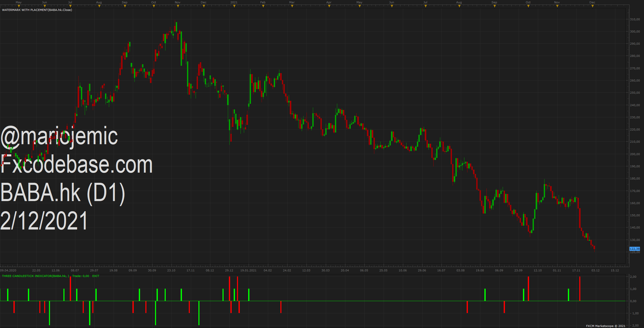Click the Trade: 0,00 value
Viewport: 644px width, 328px height.
(81, 276)
